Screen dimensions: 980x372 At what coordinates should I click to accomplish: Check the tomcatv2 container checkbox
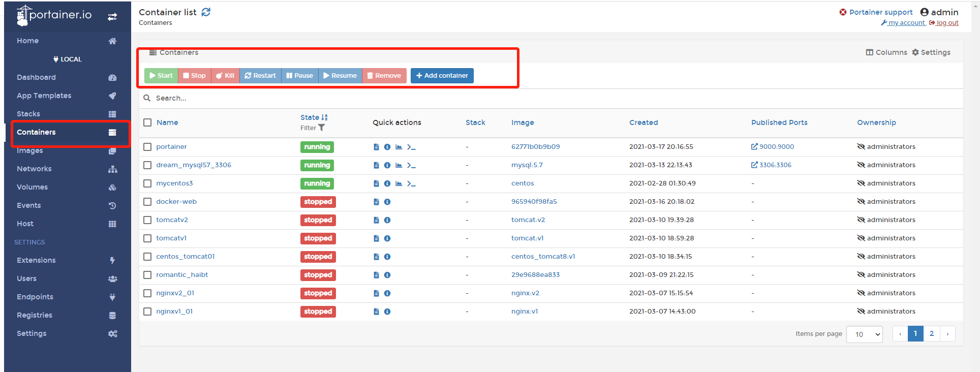click(x=147, y=220)
